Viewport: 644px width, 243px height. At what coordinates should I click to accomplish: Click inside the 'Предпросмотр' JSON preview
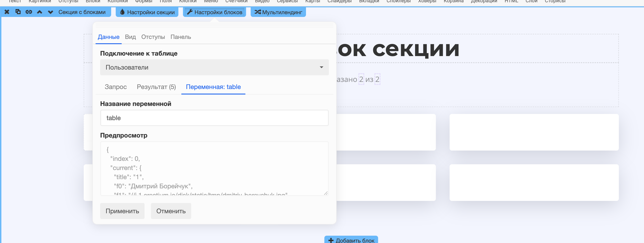[x=214, y=168]
